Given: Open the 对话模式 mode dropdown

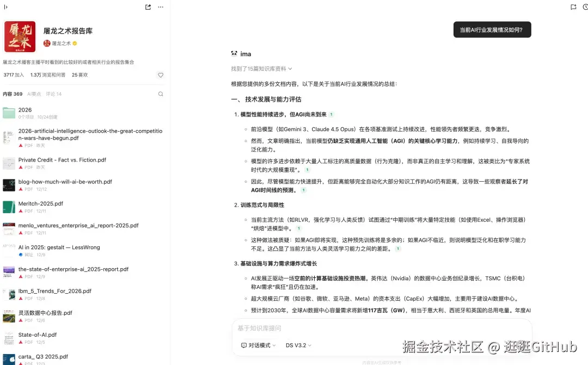Looking at the screenshot, I should point(258,345).
